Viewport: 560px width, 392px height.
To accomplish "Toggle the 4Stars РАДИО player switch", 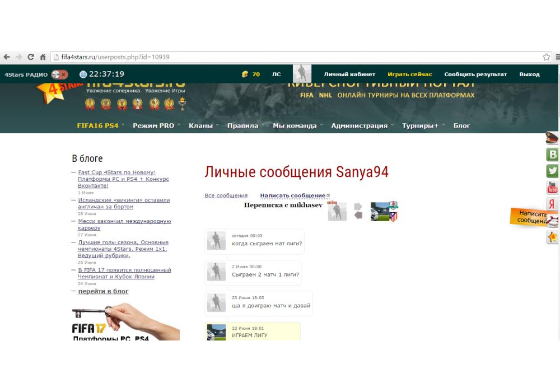I will (59, 74).
